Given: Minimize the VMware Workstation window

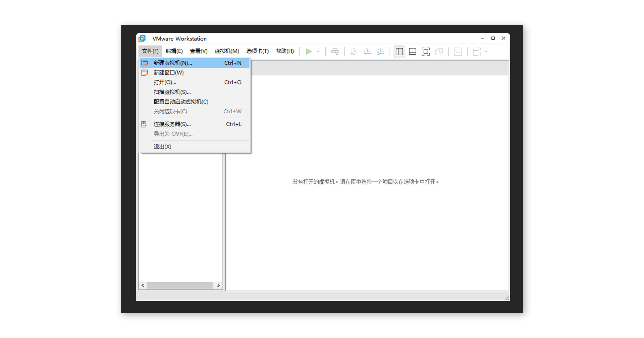Looking at the screenshot, I should [x=482, y=38].
